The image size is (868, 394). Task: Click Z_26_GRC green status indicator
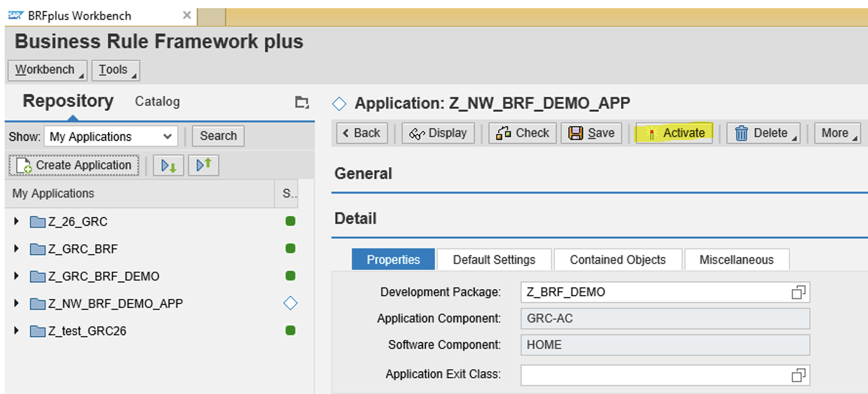click(x=290, y=221)
